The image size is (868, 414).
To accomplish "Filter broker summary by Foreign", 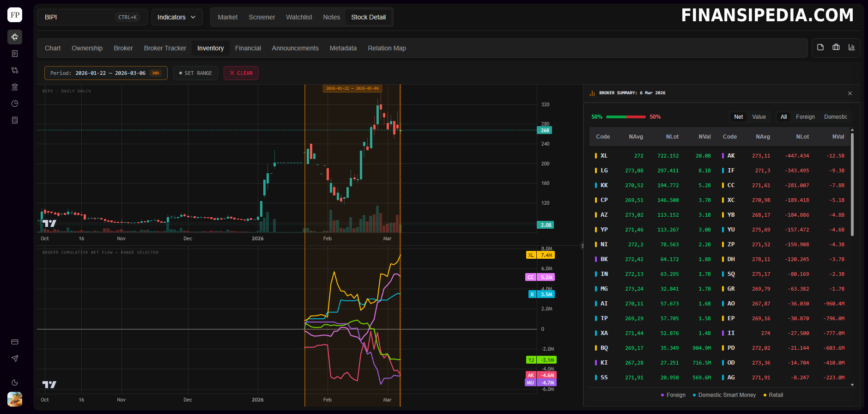I will [805, 117].
